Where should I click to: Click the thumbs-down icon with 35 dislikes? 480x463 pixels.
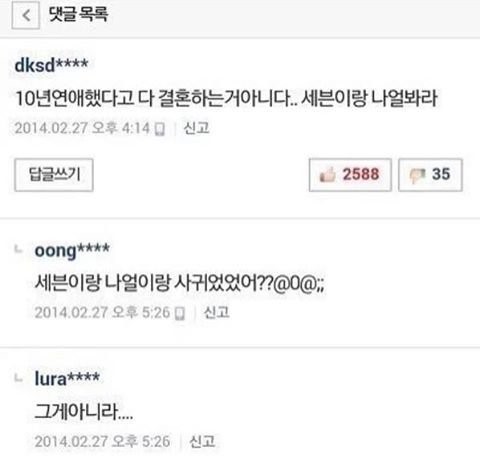tap(417, 175)
